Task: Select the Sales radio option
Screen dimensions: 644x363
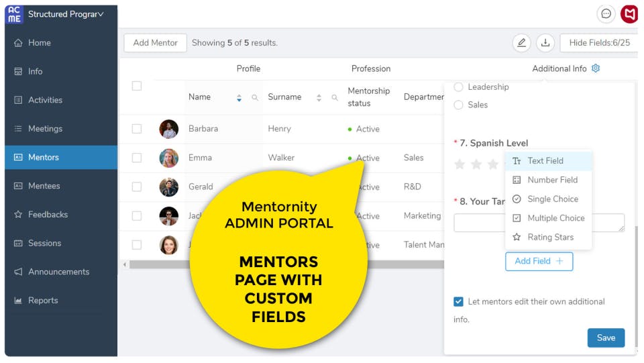Action: 458,105
